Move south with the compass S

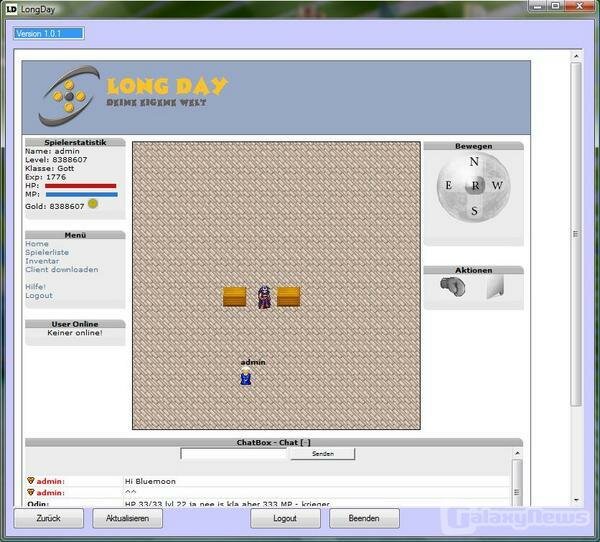click(x=474, y=211)
